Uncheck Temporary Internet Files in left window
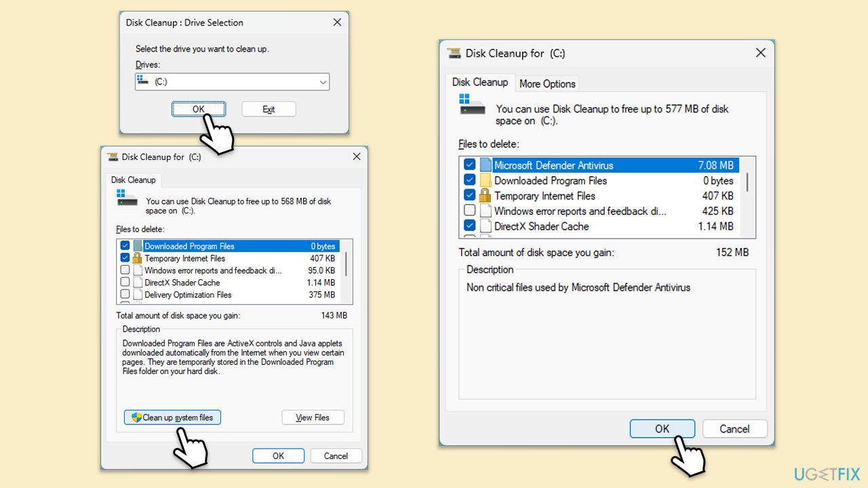 point(125,258)
